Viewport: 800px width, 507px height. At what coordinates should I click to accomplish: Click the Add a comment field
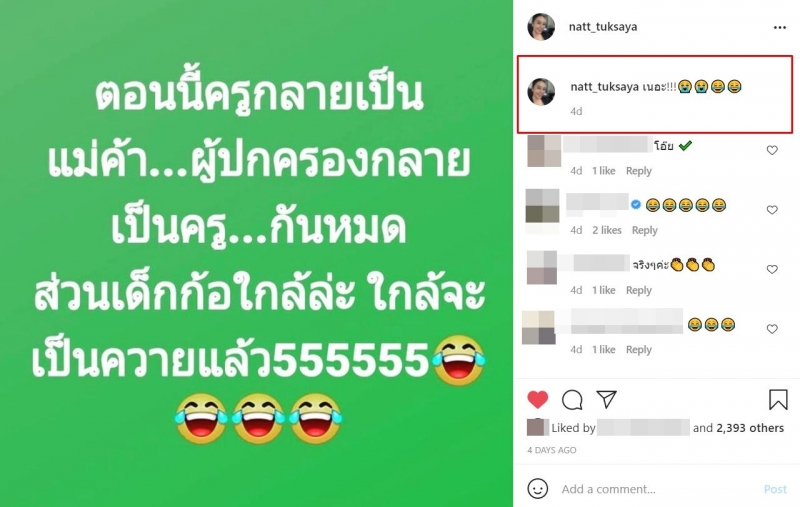[x=658, y=489]
